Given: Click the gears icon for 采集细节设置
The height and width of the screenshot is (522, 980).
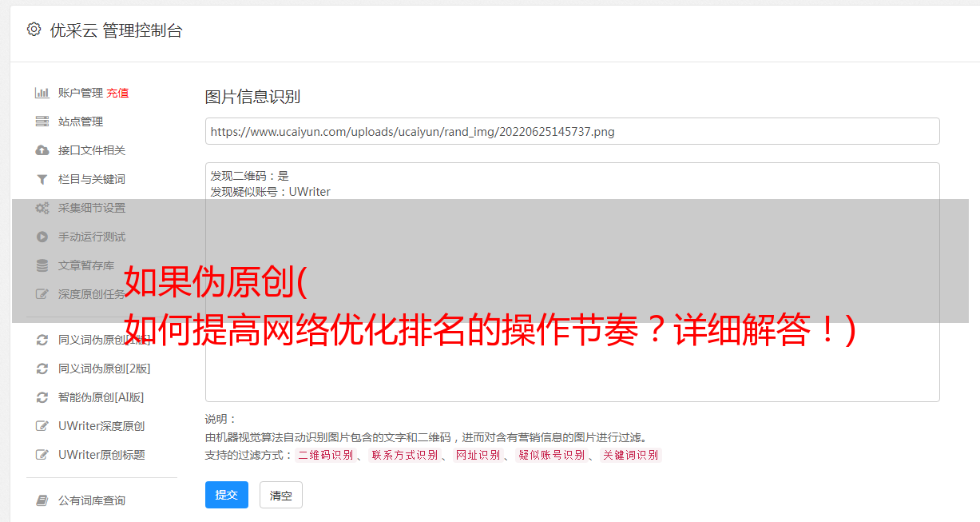Looking at the screenshot, I should (42, 208).
